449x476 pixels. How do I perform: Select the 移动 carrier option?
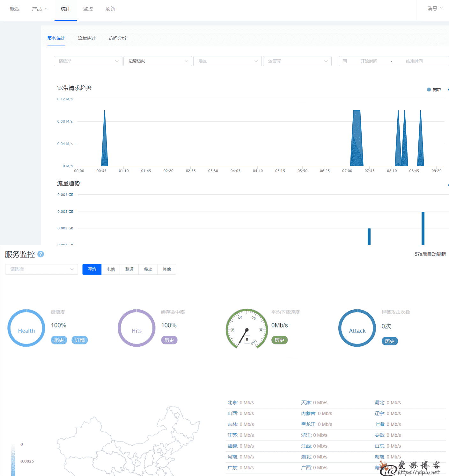[x=148, y=269]
